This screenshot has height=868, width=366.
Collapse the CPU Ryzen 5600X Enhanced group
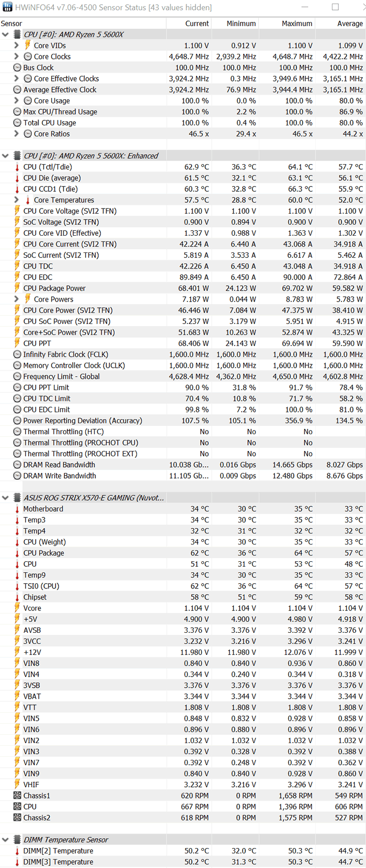coord(6,156)
